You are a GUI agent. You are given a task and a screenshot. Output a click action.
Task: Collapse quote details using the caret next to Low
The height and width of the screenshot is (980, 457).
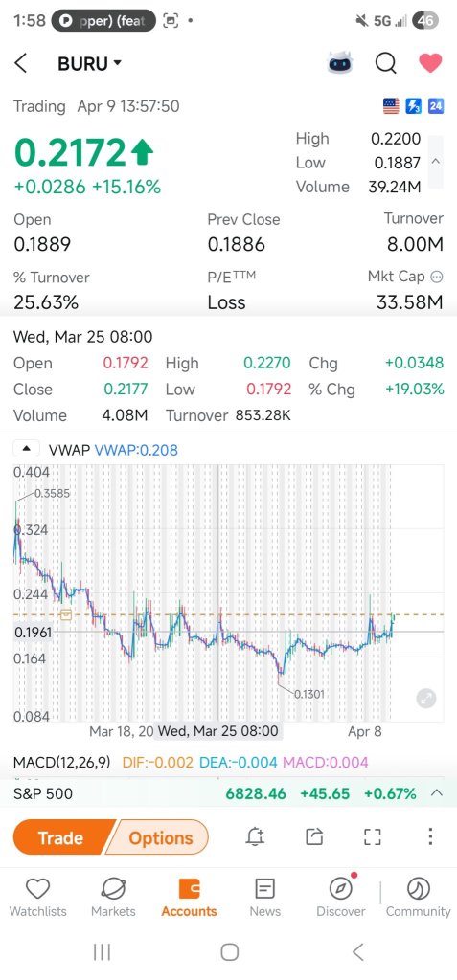436,162
